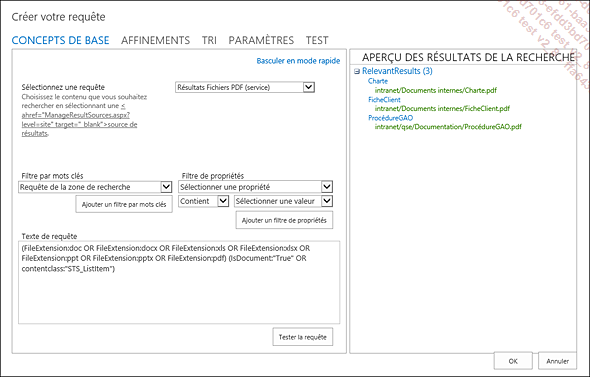Image resolution: width=590 pixels, height=377 pixels.
Task: Open the Charte result
Action: pyautogui.click(x=378, y=81)
